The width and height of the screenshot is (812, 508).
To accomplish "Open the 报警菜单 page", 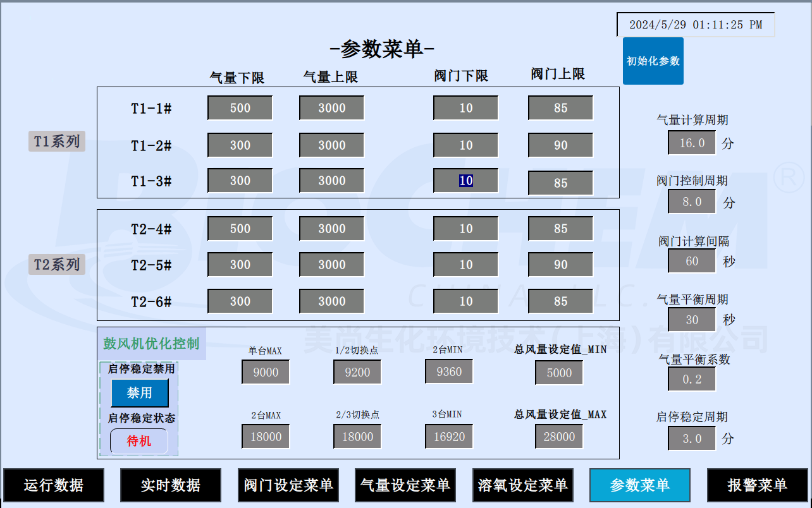I will tap(758, 485).
